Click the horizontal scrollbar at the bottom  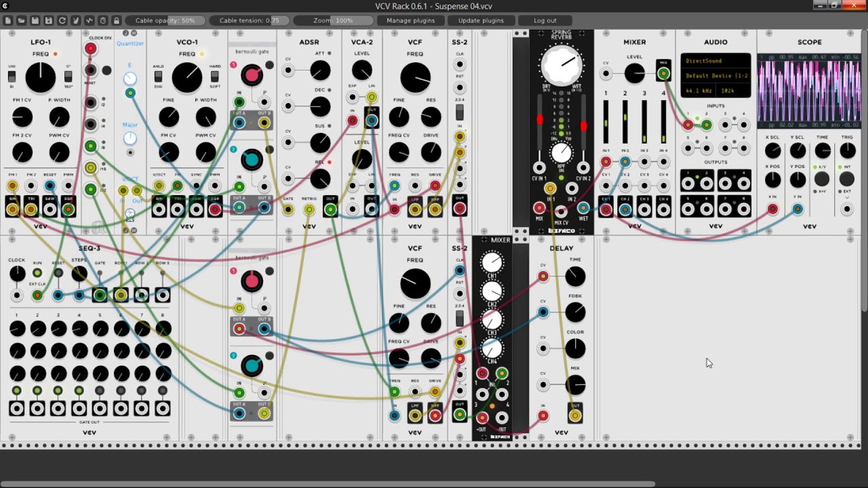pos(328,484)
